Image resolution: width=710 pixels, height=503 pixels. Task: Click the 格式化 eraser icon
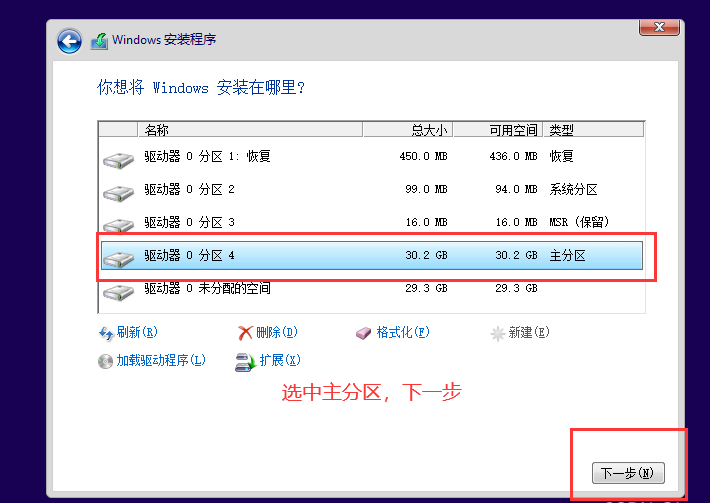point(364,334)
